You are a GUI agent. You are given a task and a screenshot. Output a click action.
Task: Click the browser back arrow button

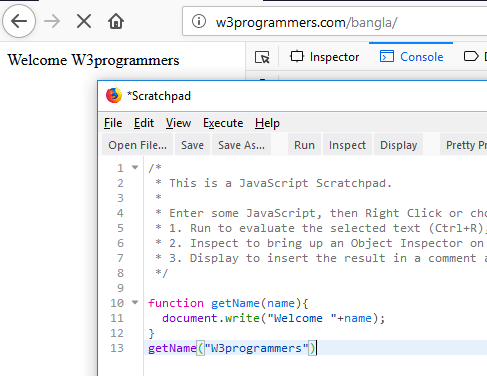tap(19, 22)
